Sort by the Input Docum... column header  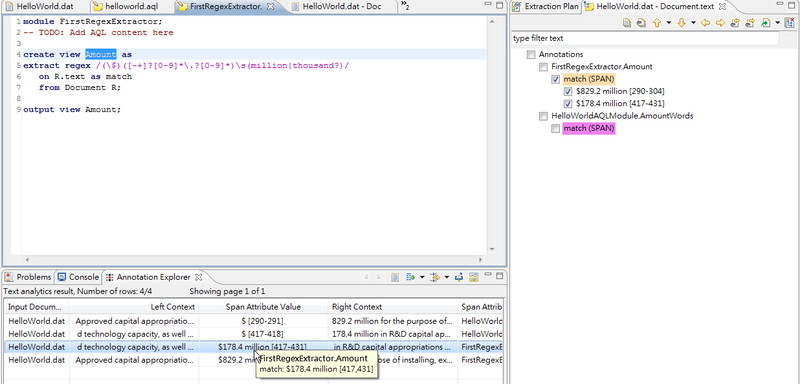(x=37, y=306)
